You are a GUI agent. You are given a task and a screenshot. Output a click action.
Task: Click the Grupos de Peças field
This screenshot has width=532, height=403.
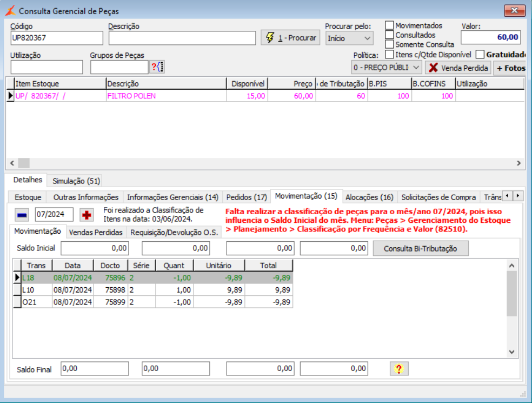(x=119, y=67)
